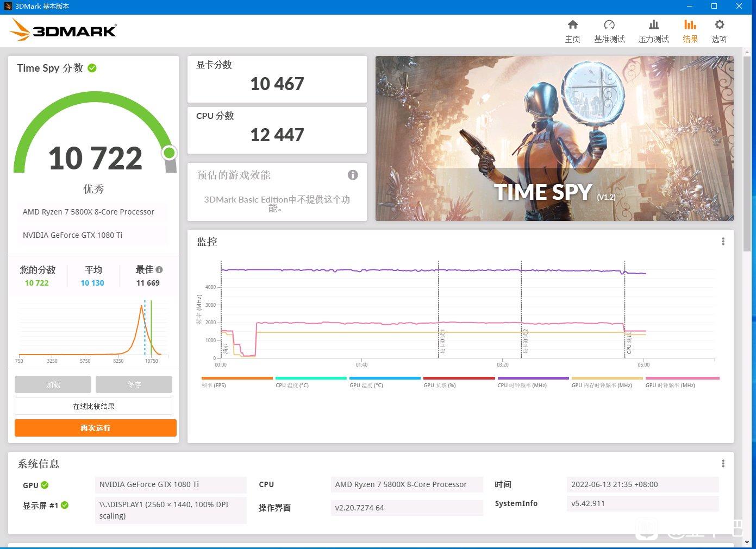Screen dimensions: 756x549
Task: Click the green check beside 显示屏 #1
Action: pyautogui.click(x=65, y=505)
